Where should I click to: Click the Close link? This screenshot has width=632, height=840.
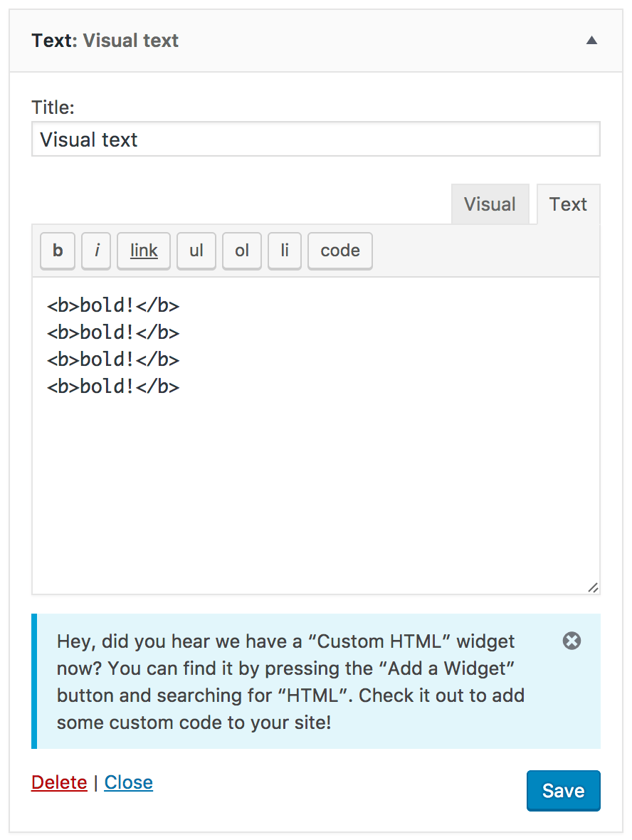pos(129,782)
